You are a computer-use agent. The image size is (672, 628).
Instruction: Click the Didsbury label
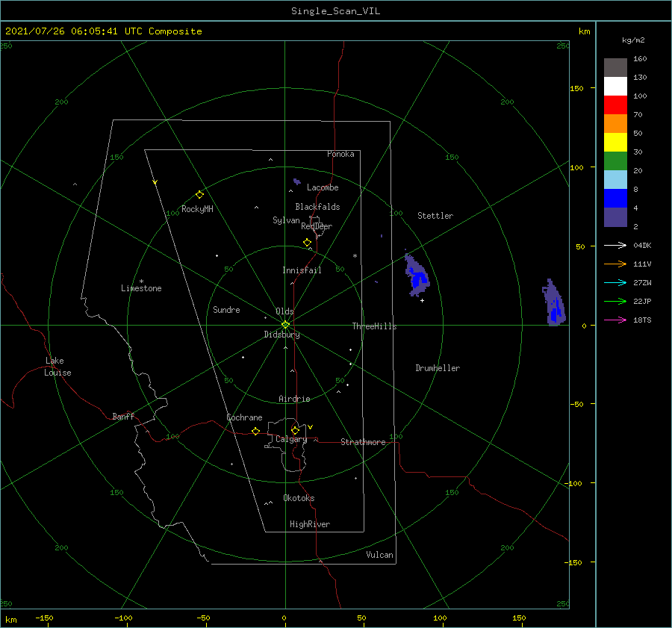(281, 335)
